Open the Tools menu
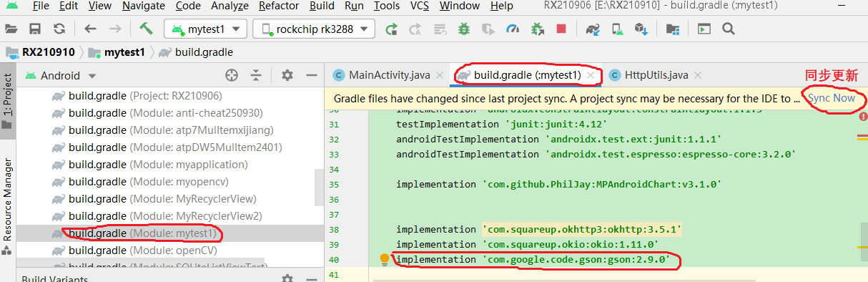The width and height of the screenshot is (868, 282). pos(387,6)
